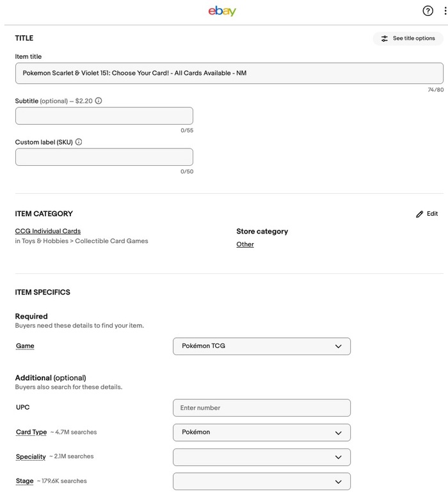The width and height of the screenshot is (448, 494).
Task: Click the Custom label (SKU) field
Action: [104, 157]
